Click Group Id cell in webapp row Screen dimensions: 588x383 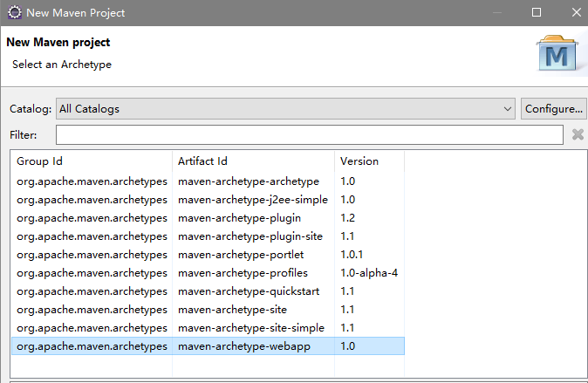(92, 346)
